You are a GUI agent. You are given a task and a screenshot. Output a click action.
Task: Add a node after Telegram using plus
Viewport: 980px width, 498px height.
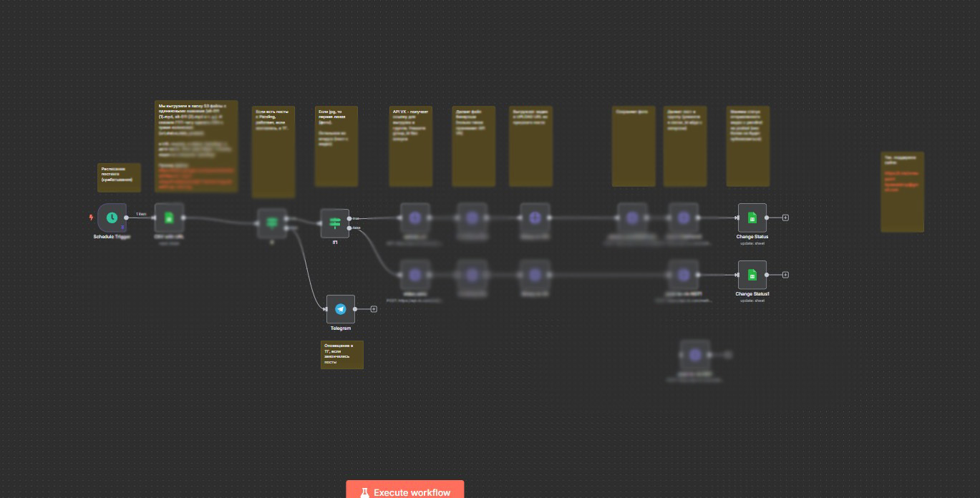374,309
